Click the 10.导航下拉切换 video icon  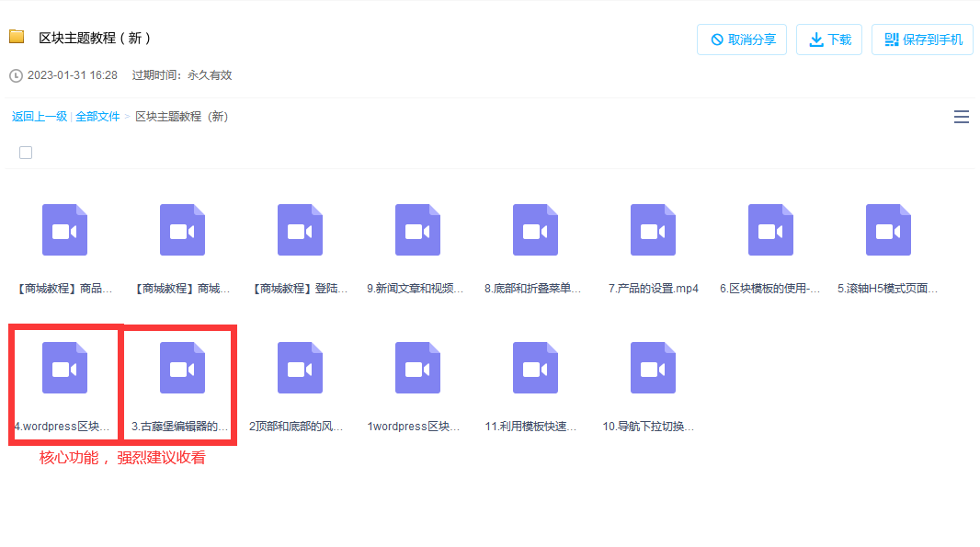653,367
